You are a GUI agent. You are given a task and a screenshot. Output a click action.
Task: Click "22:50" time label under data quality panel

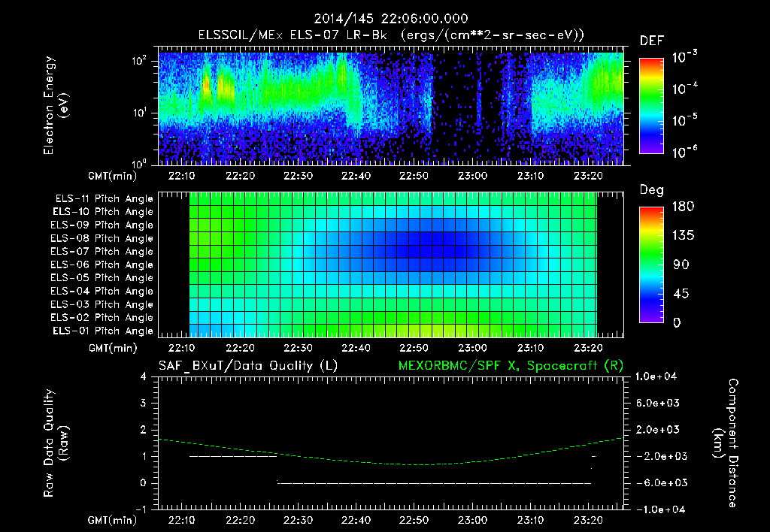coord(414,520)
